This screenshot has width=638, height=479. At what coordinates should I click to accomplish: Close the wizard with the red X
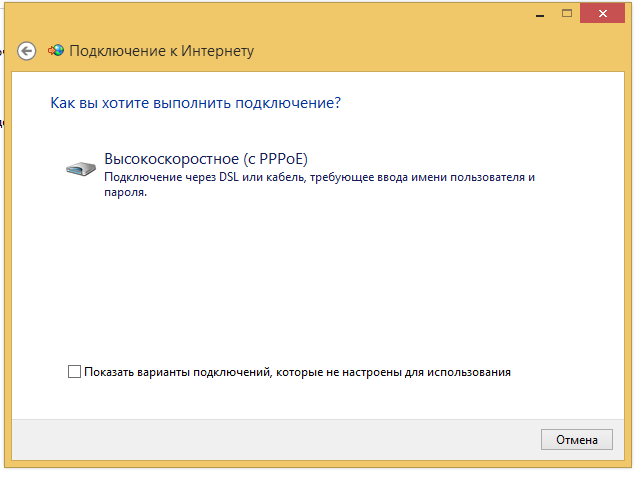point(602,13)
